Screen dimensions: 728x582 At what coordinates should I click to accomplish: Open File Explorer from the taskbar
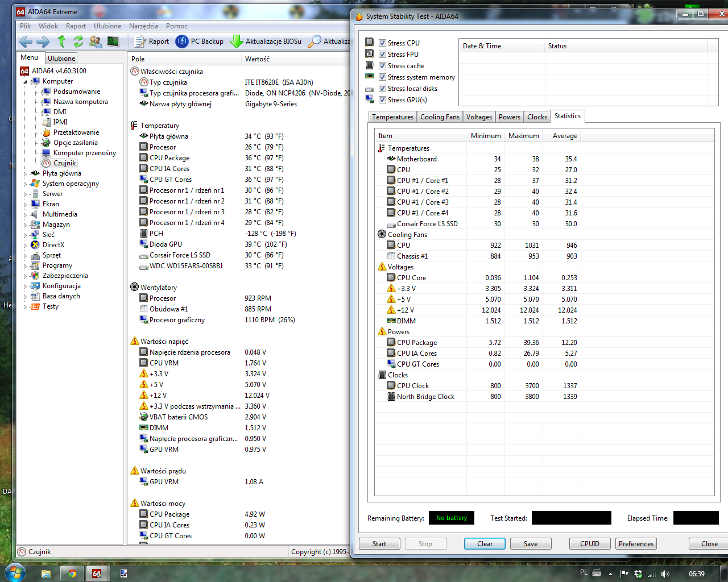pyautogui.click(x=46, y=573)
